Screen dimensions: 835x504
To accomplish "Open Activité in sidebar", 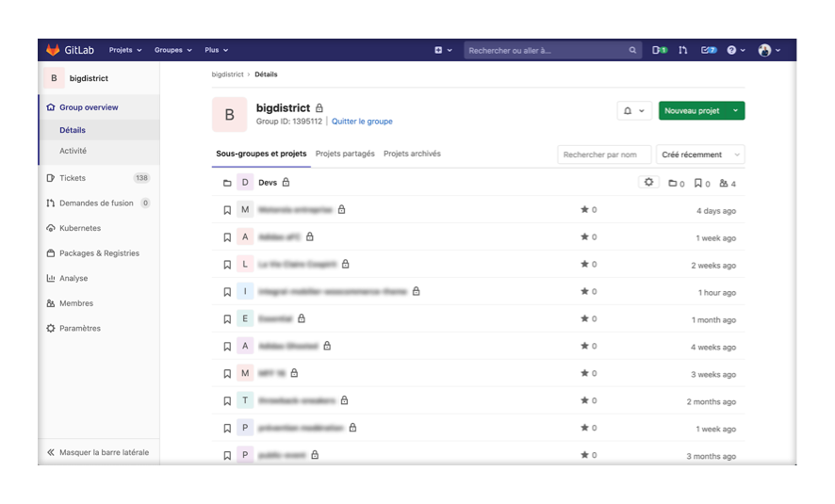I will point(73,151).
